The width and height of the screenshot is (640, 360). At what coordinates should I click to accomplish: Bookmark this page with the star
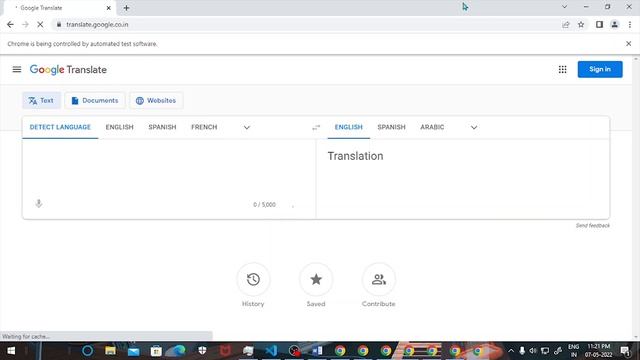pos(581,24)
